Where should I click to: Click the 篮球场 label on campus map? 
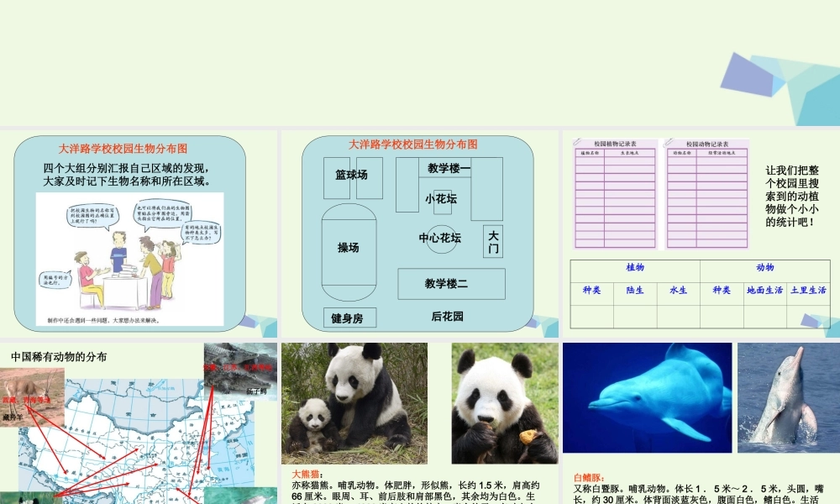point(351,175)
